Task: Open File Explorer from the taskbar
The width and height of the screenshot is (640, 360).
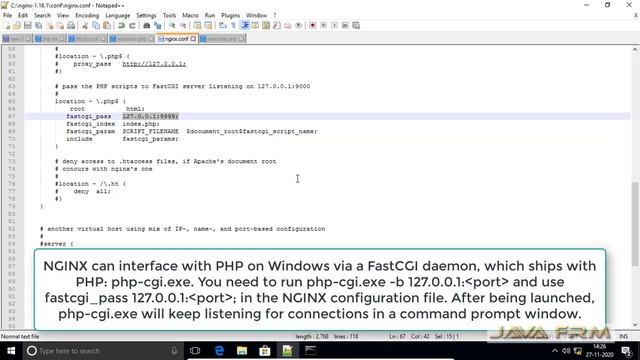Action: click(x=242, y=351)
